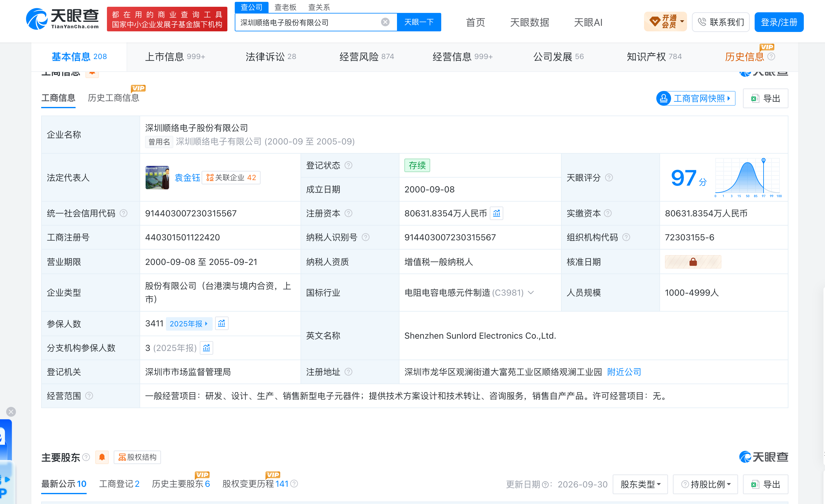
Task: Open insured headcount trend chart icon
Action: click(221, 324)
